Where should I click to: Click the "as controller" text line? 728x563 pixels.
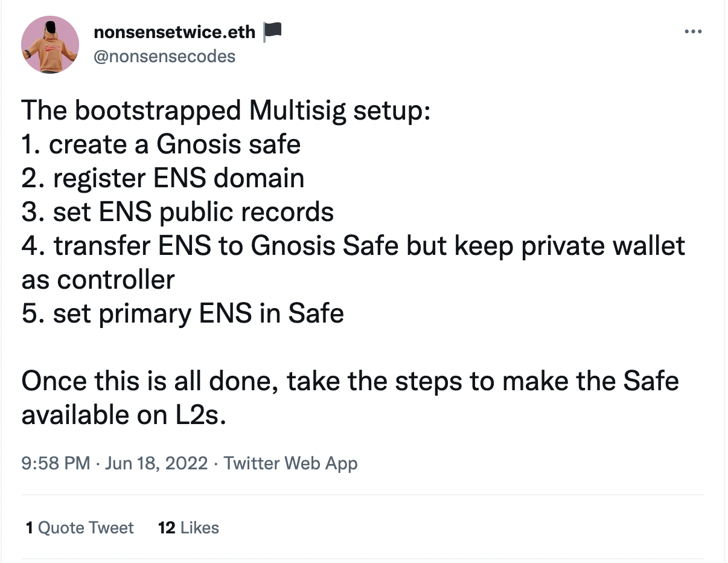pos(98,280)
